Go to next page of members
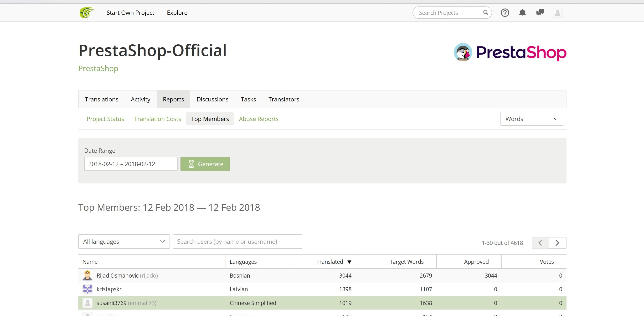Image resolution: width=644 pixels, height=316 pixels. pyautogui.click(x=557, y=243)
